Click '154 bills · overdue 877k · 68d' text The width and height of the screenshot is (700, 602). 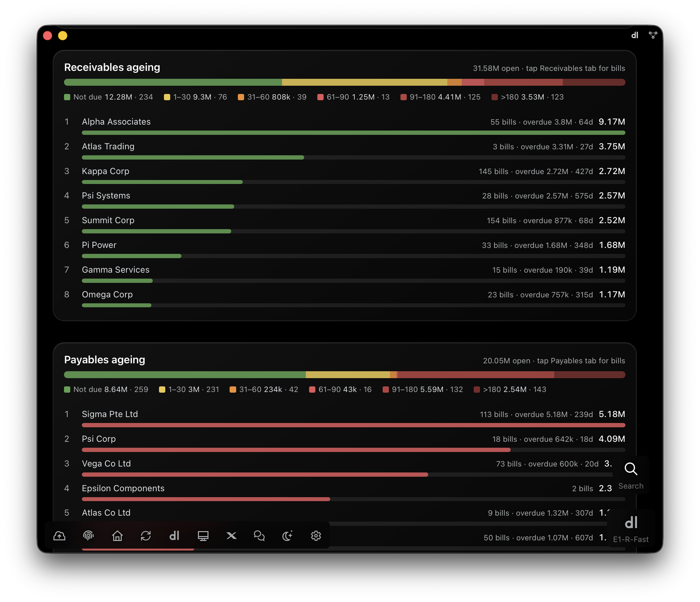540,221
